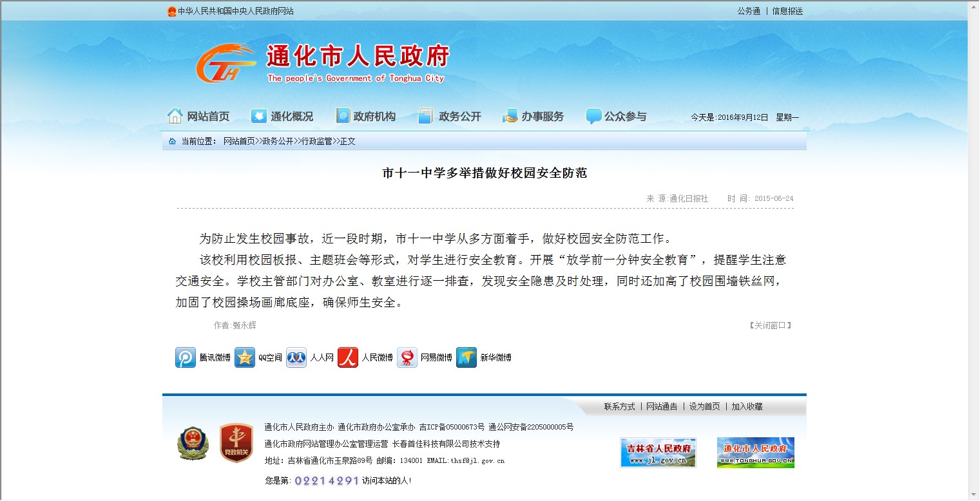This screenshot has width=980, height=501.
Task: Click the 联系方式 footer link
Action: click(619, 406)
